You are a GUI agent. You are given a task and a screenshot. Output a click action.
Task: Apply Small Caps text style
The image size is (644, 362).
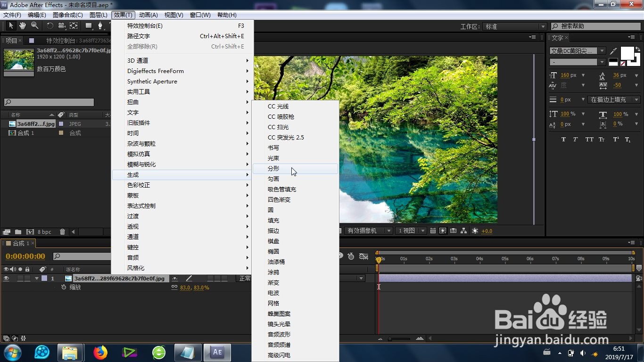point(602,140)
